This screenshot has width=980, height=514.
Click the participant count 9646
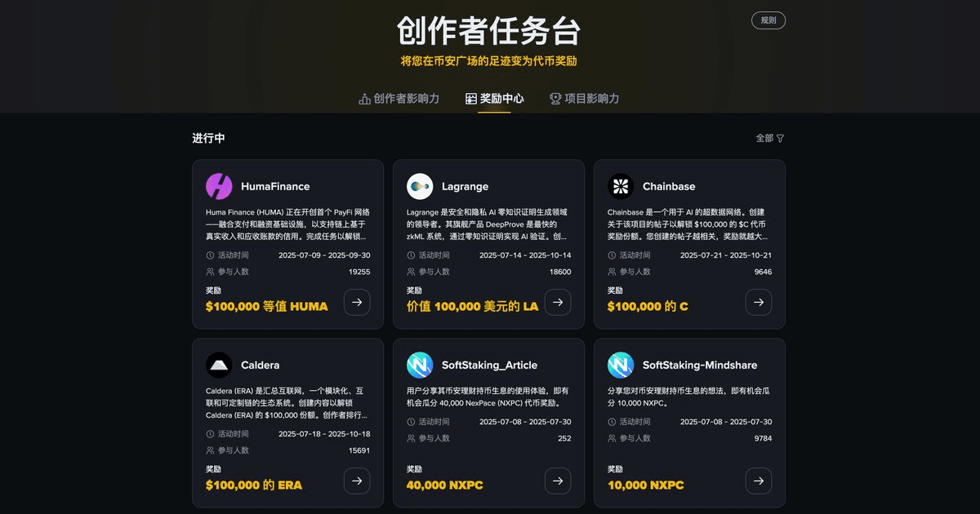pos(763,272)
